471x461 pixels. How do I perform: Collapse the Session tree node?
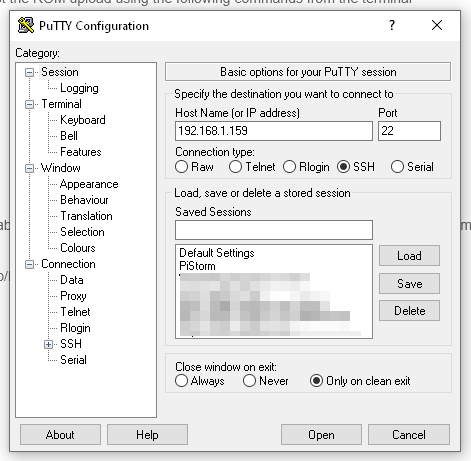(29, 72)
